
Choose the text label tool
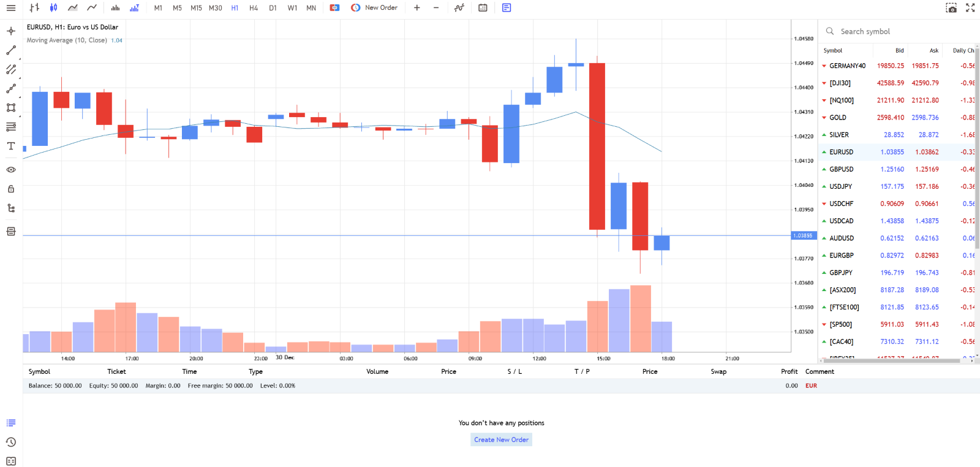pos(11,146)
